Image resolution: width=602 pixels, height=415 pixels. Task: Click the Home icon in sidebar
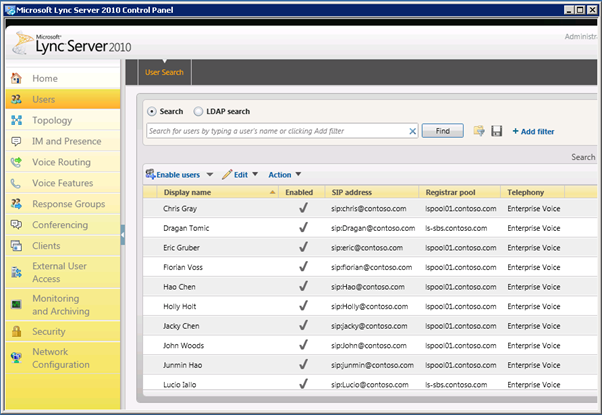pyautogui.click(x=16, y=78)
